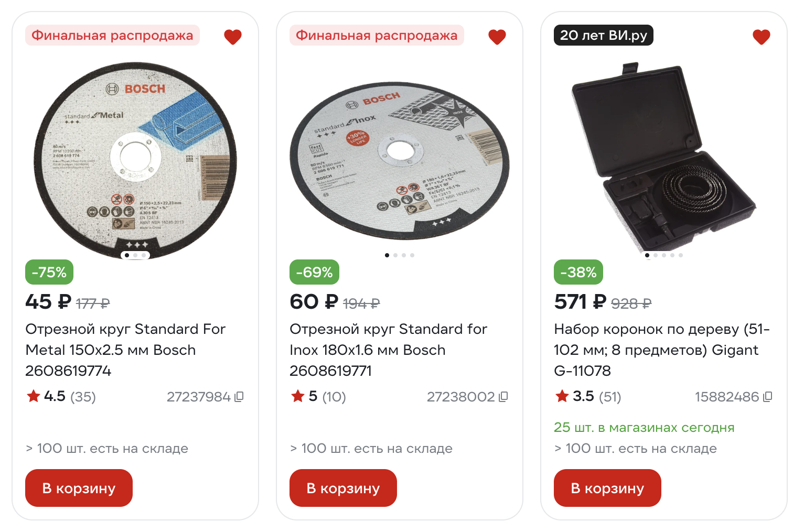
Task: Toggle favorite heart on Bosch Inox disc
Action: tap(497, 37)
